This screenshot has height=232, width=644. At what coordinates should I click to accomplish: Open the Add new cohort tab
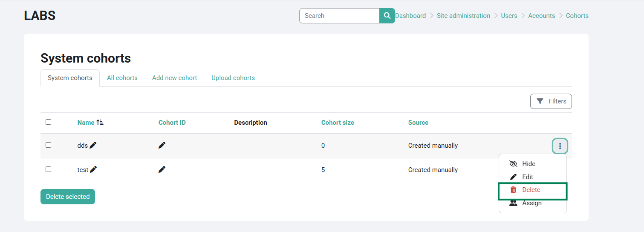point(174,78)
